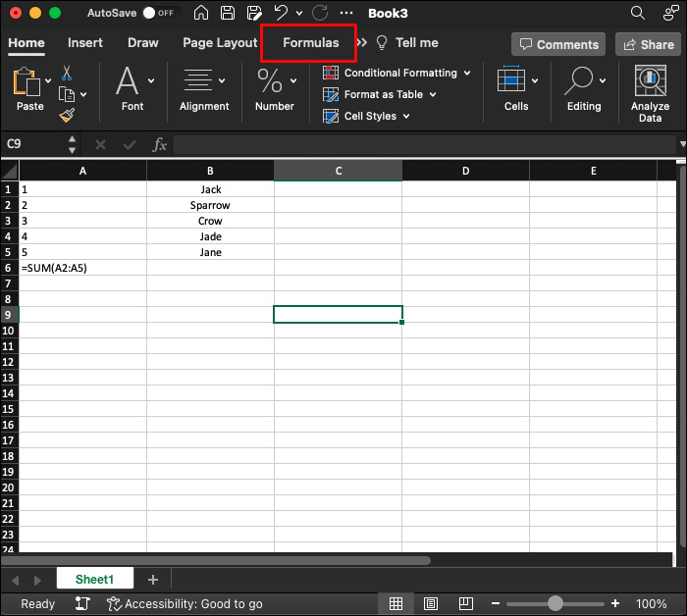
Task: Click the Format Painter brush icon
Action: [x=67, y=115]
